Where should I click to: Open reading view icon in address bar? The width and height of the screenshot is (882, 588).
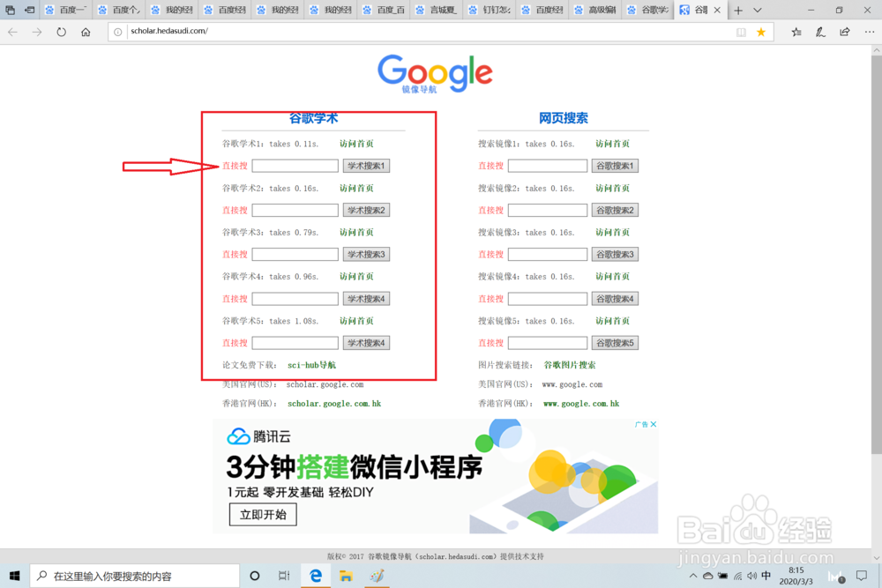pyautogui.click(x=741, y=32)
